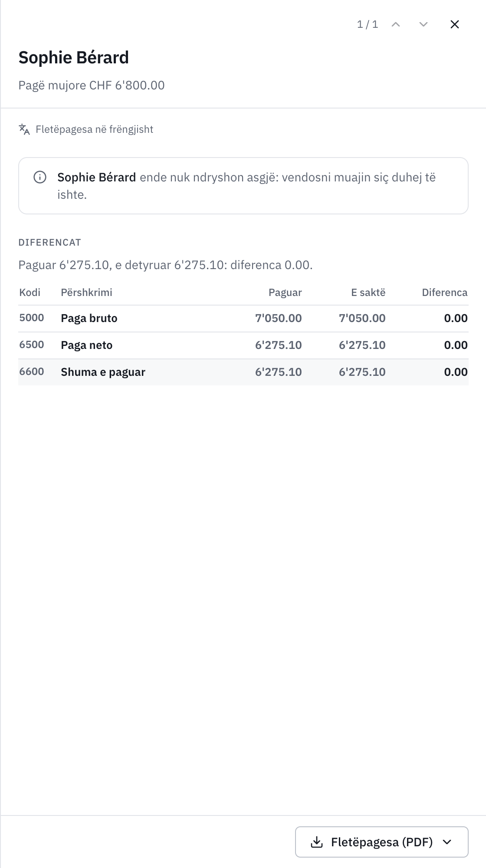Screen dimensions: 486x868
Task: Click the Diferenca value in Shuma e paguar row
Action: (456, 372)
